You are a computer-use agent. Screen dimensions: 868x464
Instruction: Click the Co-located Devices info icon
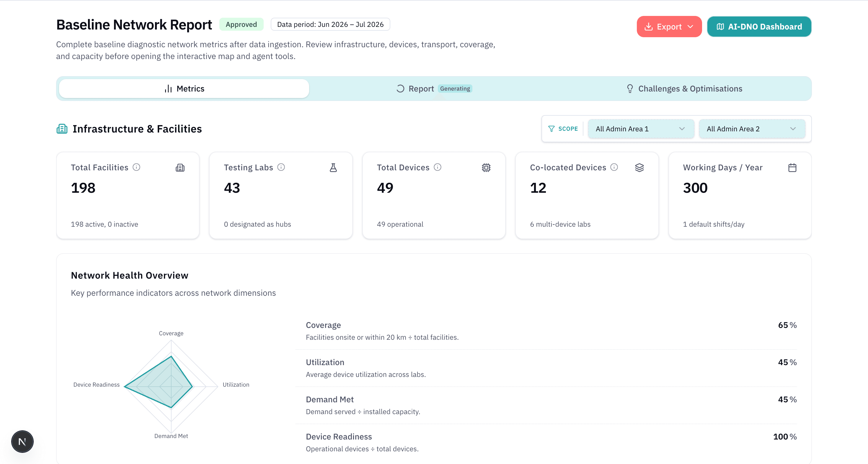coord(614,167)
